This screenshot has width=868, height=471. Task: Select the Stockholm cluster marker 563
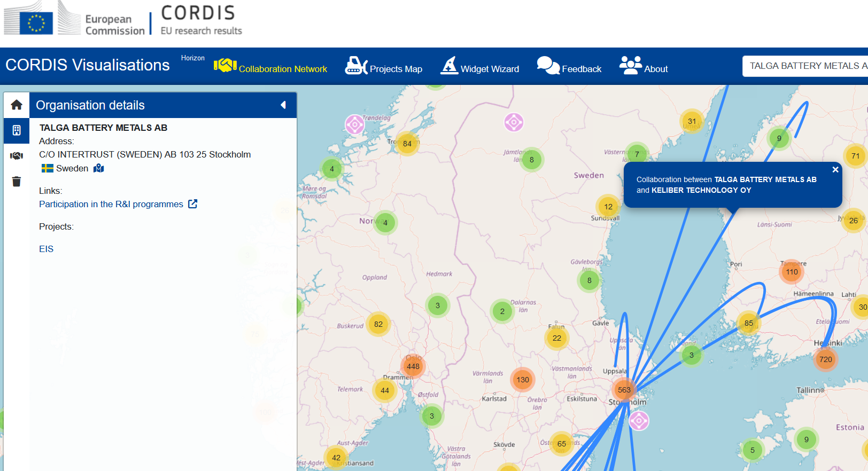pos(624,390)
